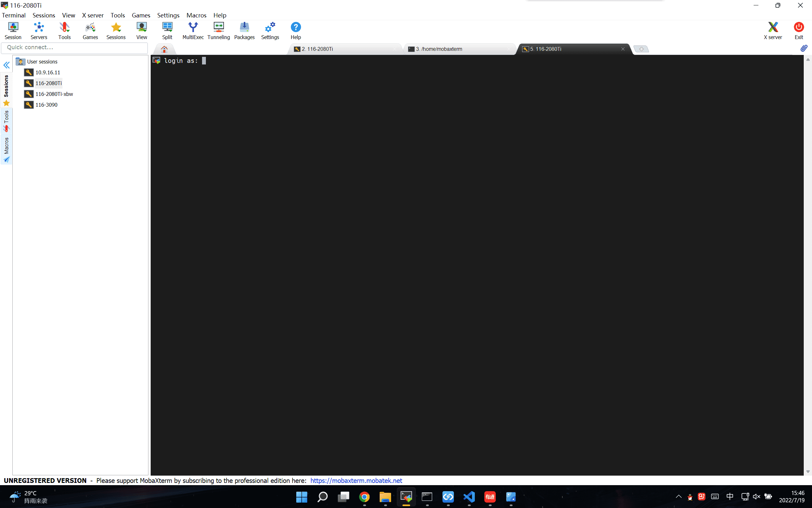Open Google Chrome from the taskbar
812x508 pixels.
pyautogui.click(x=364, y=497)
